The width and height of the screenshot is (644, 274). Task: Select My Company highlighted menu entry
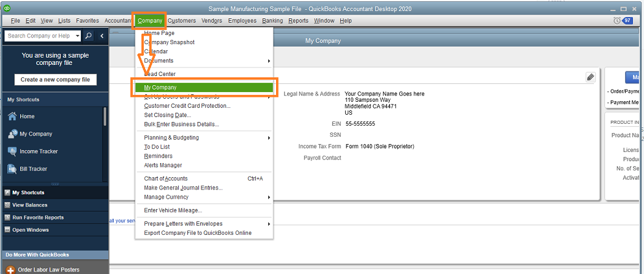pos(204,87)
